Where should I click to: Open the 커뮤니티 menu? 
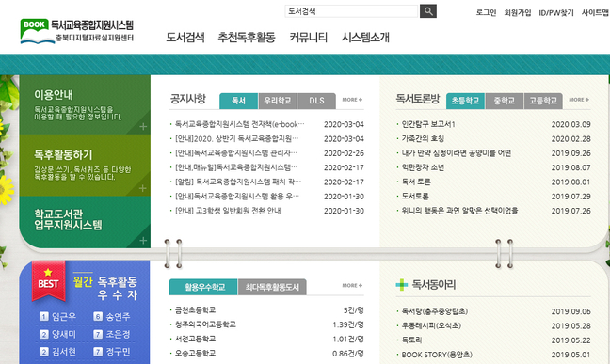pos(308,38)
